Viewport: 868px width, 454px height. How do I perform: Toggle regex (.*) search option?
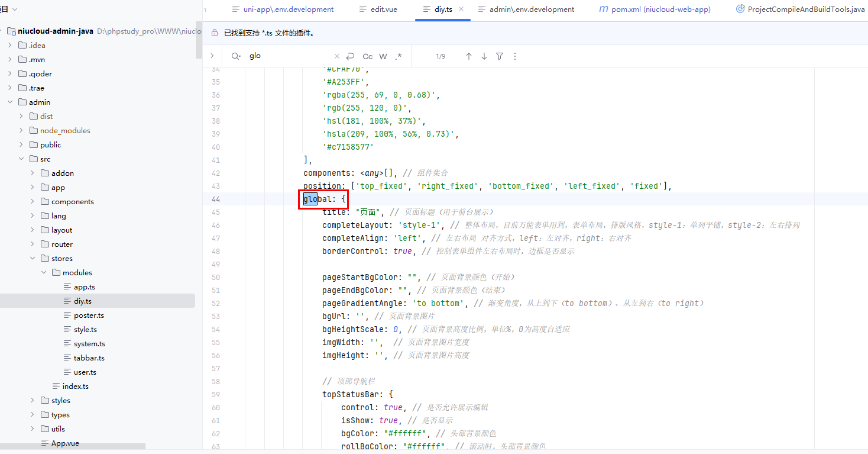point(399,56)
